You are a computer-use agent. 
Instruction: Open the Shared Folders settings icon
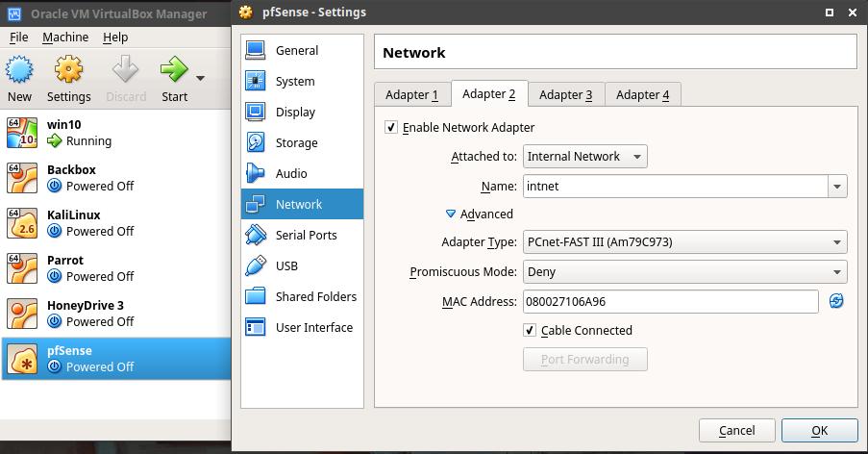point(255,296)
